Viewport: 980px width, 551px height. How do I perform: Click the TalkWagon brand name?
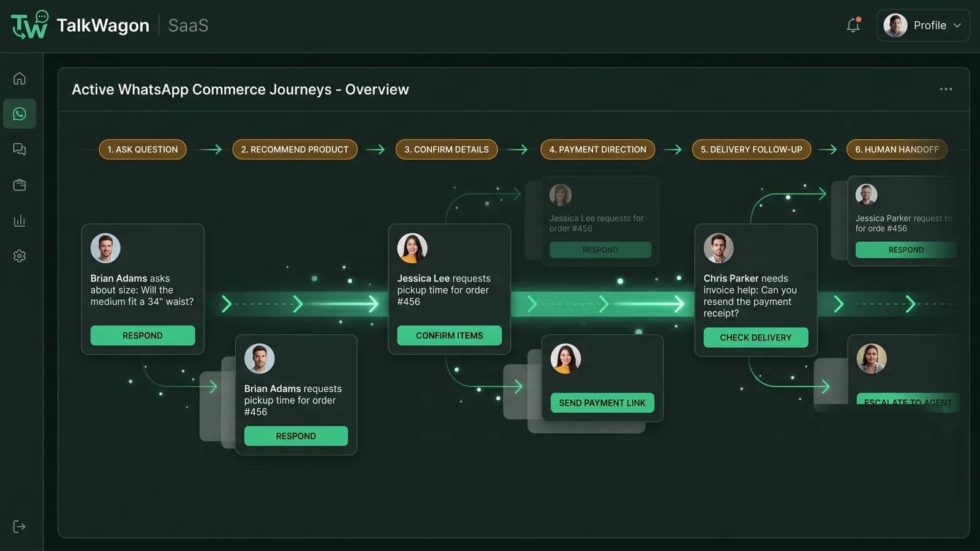pyautogui.click(x=103, y=25)
